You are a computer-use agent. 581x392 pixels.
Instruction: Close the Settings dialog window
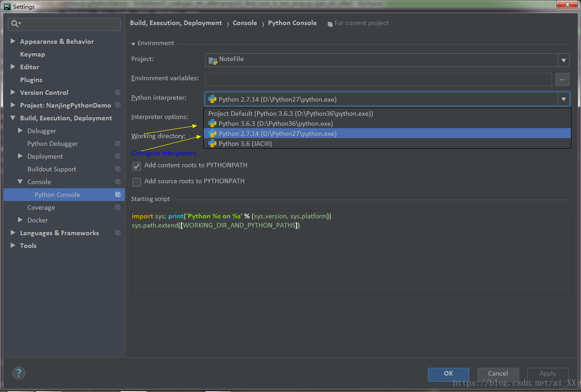tap(567, 5)
